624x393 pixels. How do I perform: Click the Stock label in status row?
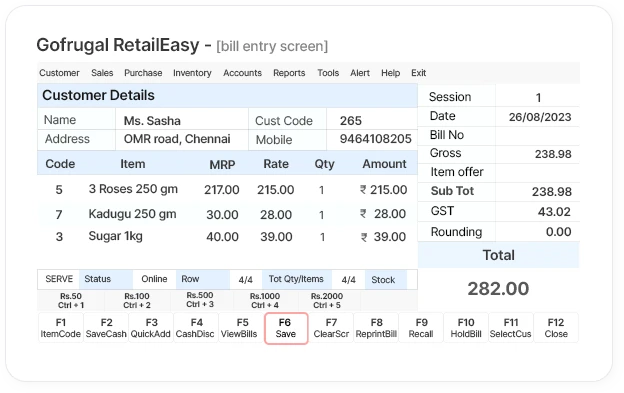[x=383, y=280]
